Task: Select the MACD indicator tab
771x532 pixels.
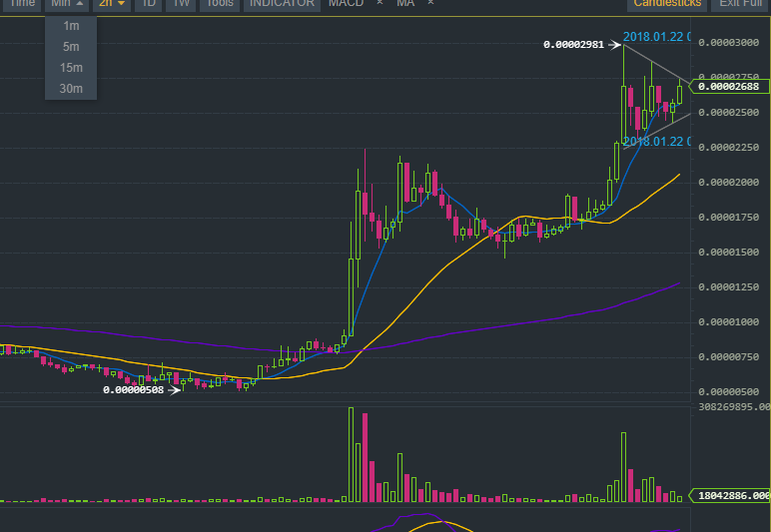Action: pyautogui.click(x=347, y=4)
